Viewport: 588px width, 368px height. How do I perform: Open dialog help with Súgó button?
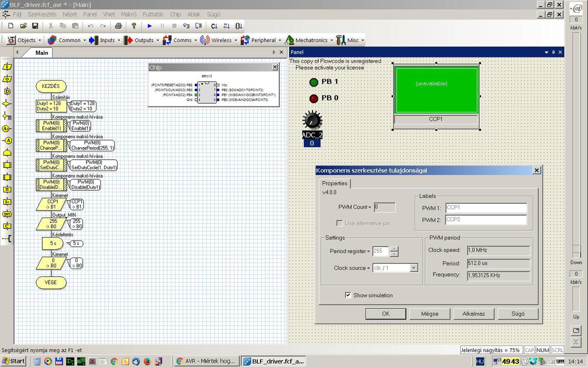click(518, 314)
